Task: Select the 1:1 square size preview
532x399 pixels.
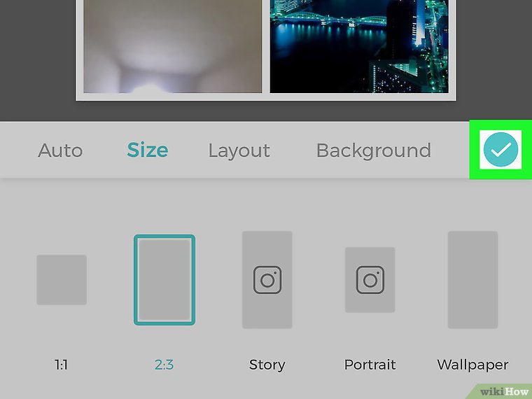Action: [62, 279]
